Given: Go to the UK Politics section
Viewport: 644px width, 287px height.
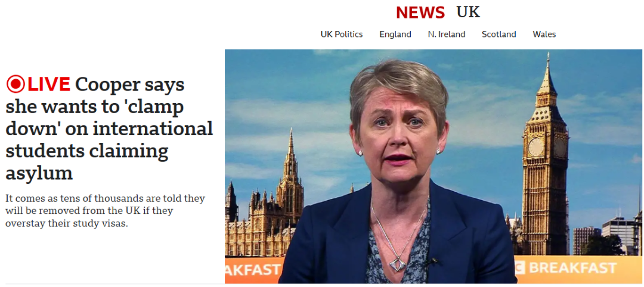Looking at the screenshot, I should tap(342, 35).
